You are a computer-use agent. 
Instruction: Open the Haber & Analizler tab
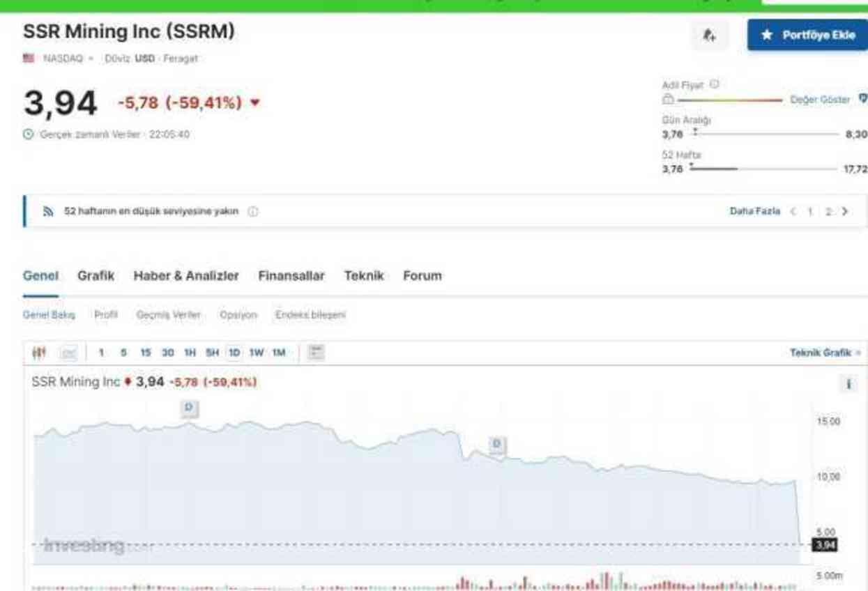pos(185,276)
